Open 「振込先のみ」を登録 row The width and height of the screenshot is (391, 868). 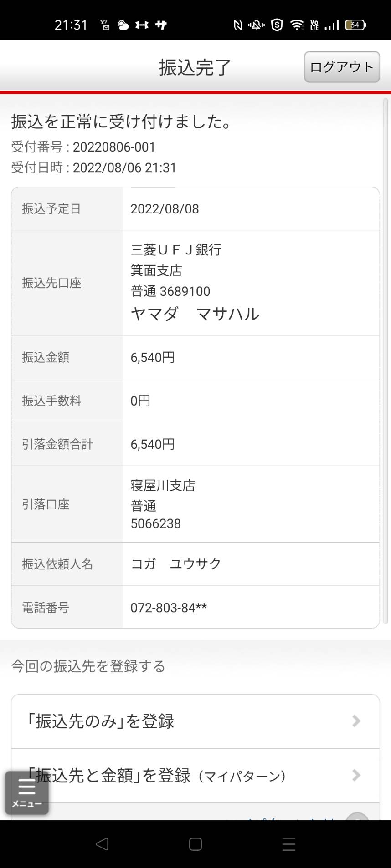[x=195, y=721]
